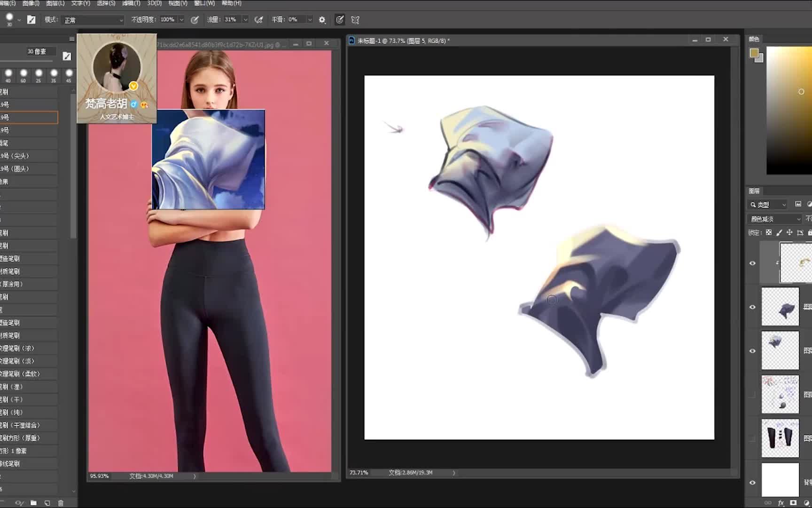Expand the brush preset picker arrow
This screenshot has height=508, width=812.
tap(19, 20)
